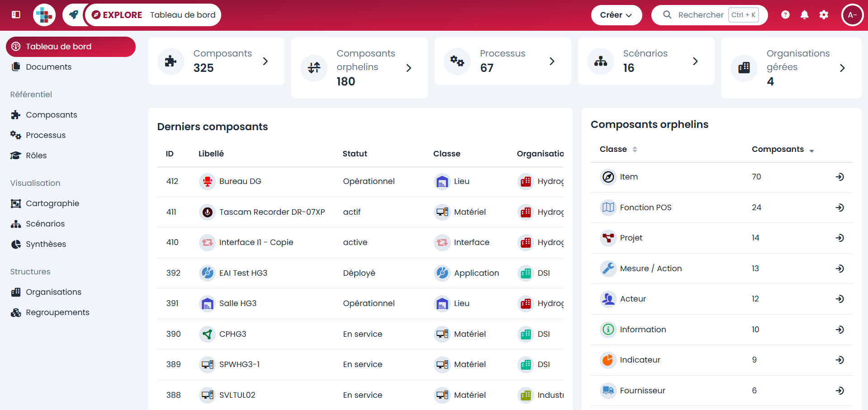The width and height of the screenshot is (868, 410).
Task: Open the Information row arrow icon
Action: point(840,330)
